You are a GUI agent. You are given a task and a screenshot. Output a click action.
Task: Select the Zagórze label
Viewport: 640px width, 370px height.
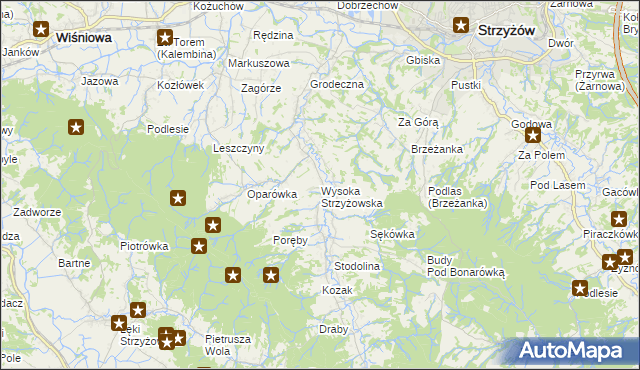(x=261, y=89)
